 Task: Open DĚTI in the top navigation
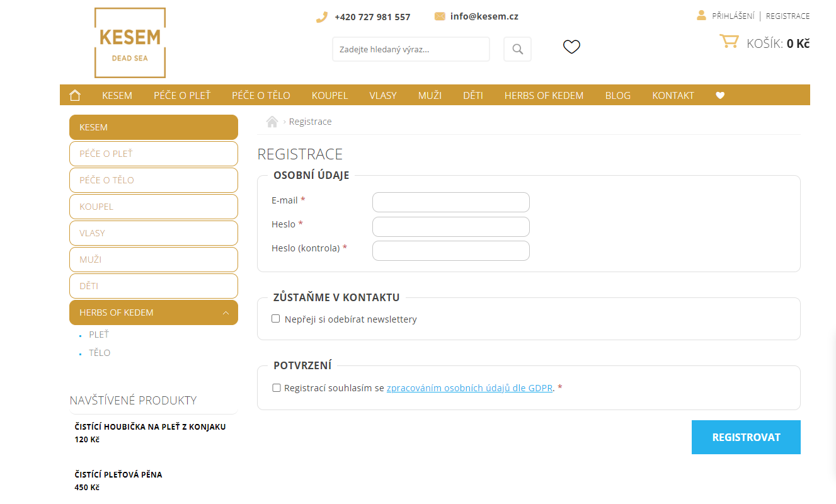pos(473,96)
